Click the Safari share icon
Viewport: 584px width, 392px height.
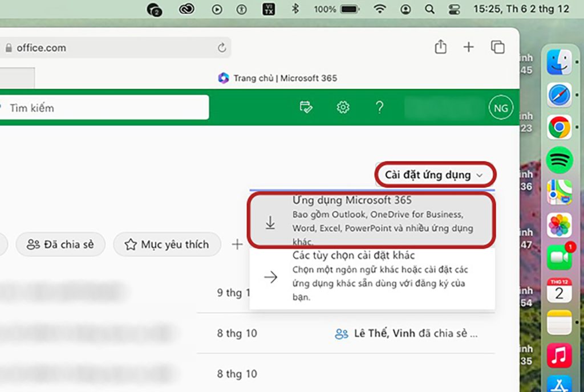pyautogui.click(x=440, y=47)
